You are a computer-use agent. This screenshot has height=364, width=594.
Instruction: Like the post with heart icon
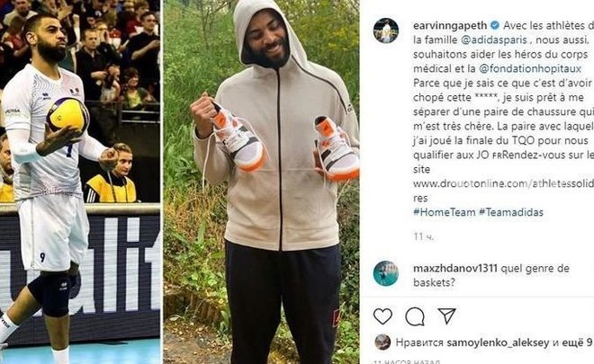[x=382, y=316]
